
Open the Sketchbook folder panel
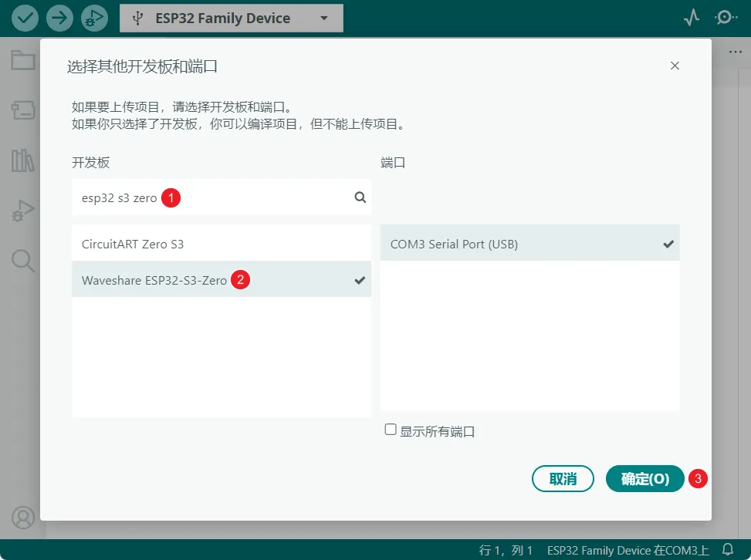coord(22,60)
